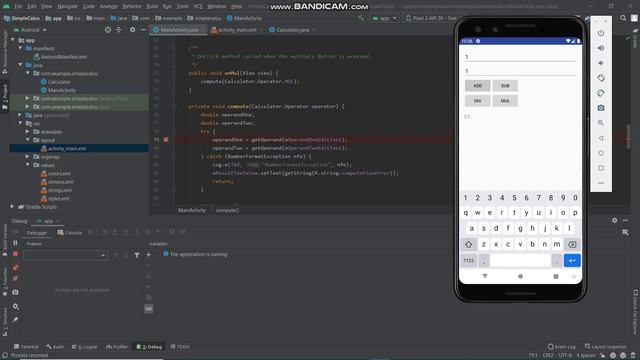Hide the Project panel minus icon
640x360 pixels.
143,30
